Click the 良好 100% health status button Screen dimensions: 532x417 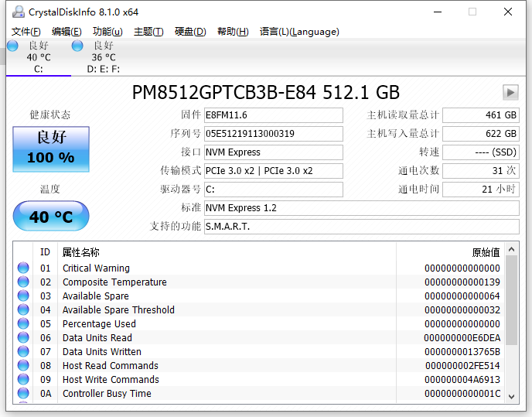tap(51, 149)
